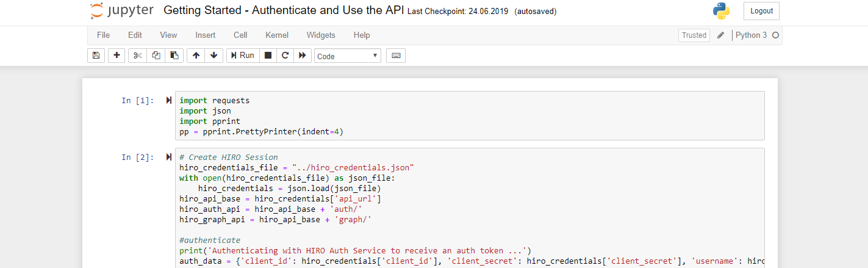
Task: Move selected cell up arrow
Action: point(196,56)
